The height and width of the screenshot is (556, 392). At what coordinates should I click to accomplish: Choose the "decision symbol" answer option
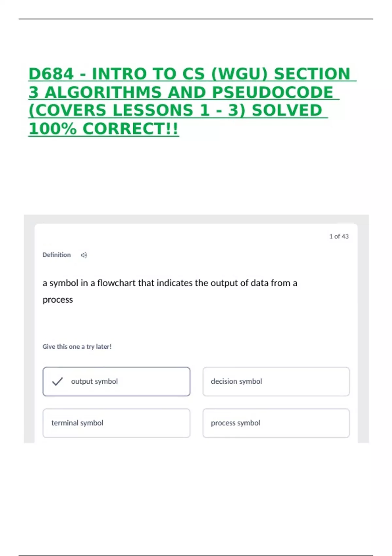[276, 381]
